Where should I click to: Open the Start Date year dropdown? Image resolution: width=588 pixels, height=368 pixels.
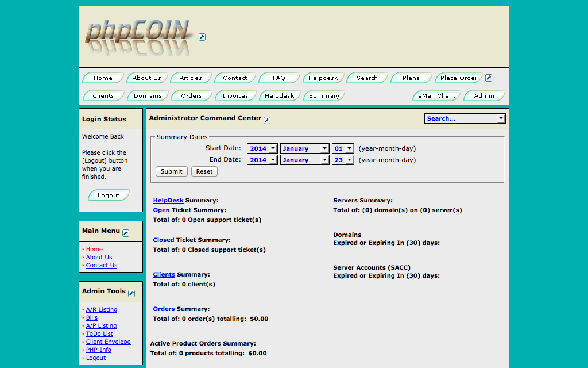click(262, 148)
